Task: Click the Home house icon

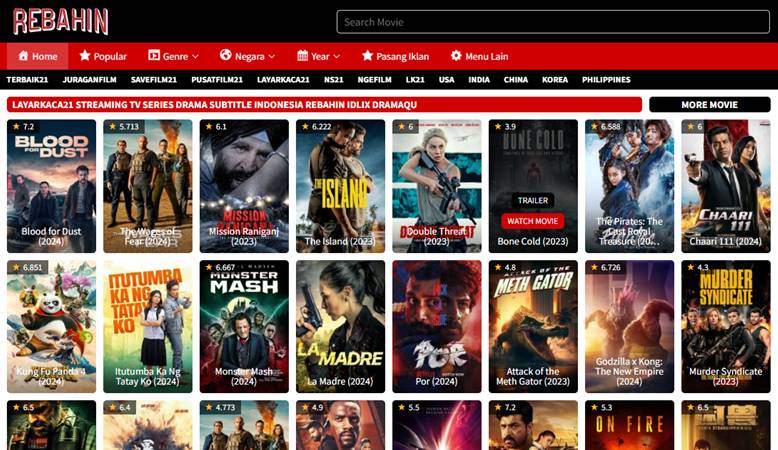Action: [x=23, y=56]
